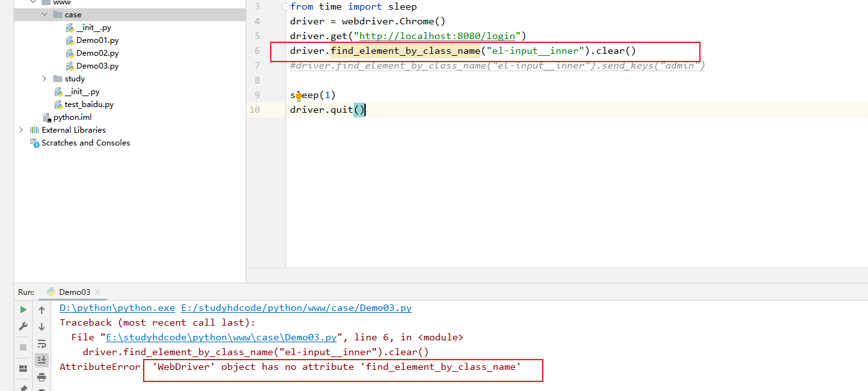
Task: Rerun the Demo03 script
Action: tap(22, 309)
